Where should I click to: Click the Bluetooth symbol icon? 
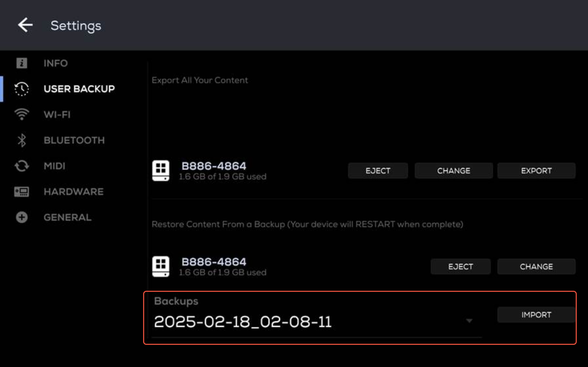pos(22,140)
